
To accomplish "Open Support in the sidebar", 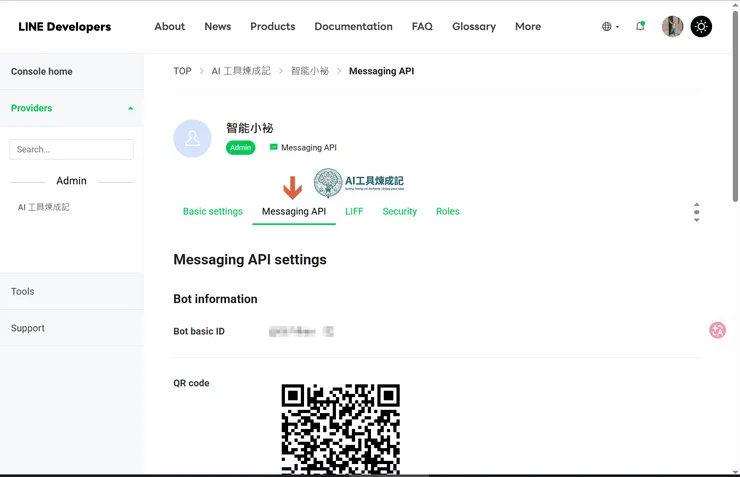I will point(72,328).
